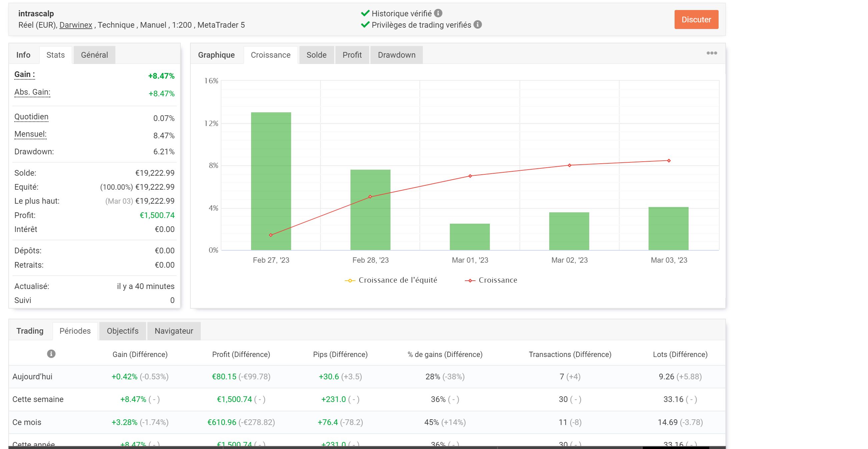
Task: Follow the Darwinex broker link
Action: click(x=75, y=25)
